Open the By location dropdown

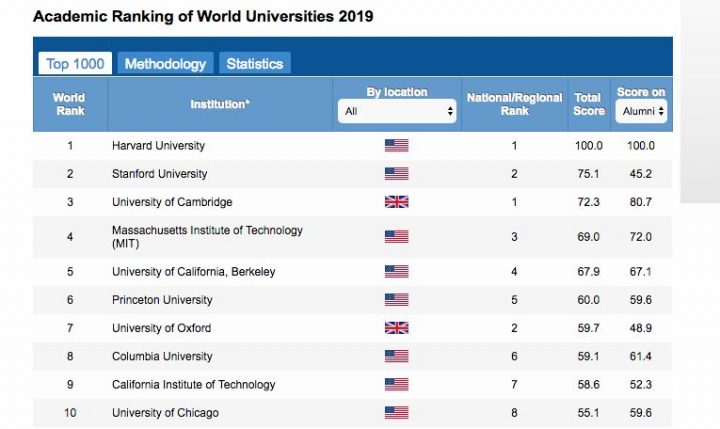(x=397, y=112)
